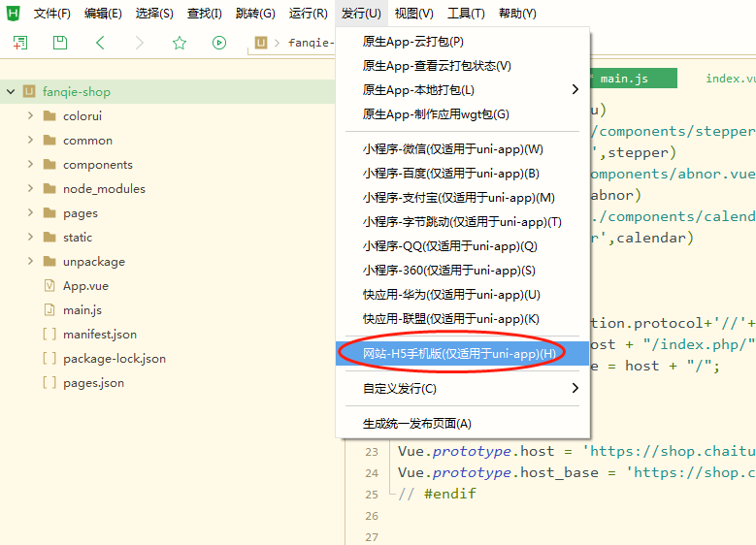Click the node_modules folder icon
The image size is (756, 545).
[49, 188]
